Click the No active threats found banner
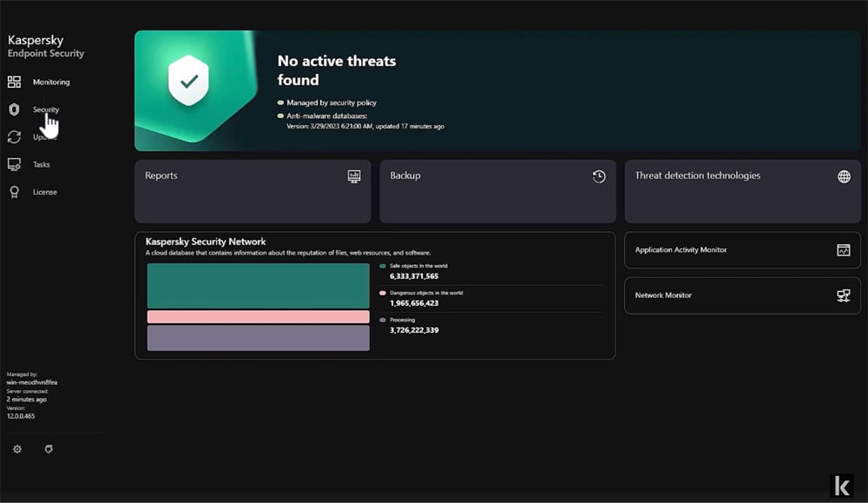 point(497,90)
